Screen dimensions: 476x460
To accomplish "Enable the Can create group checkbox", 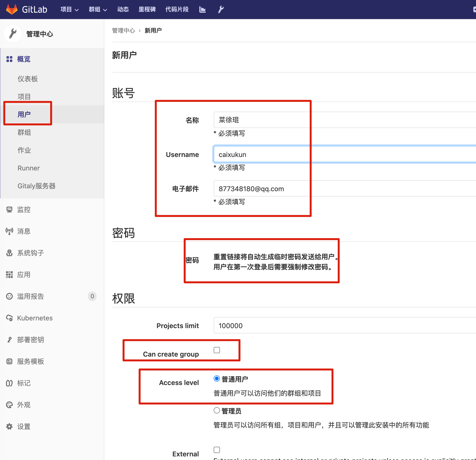I will pos(217,350).
